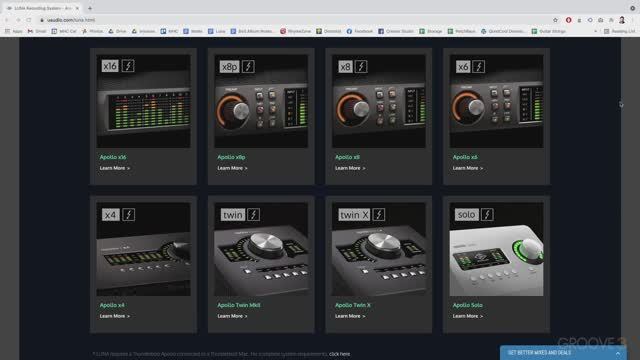Viewport: 640px width, 360px height.
Task: Open the Guitar Strings bookmark
Action: coord(548,31)
